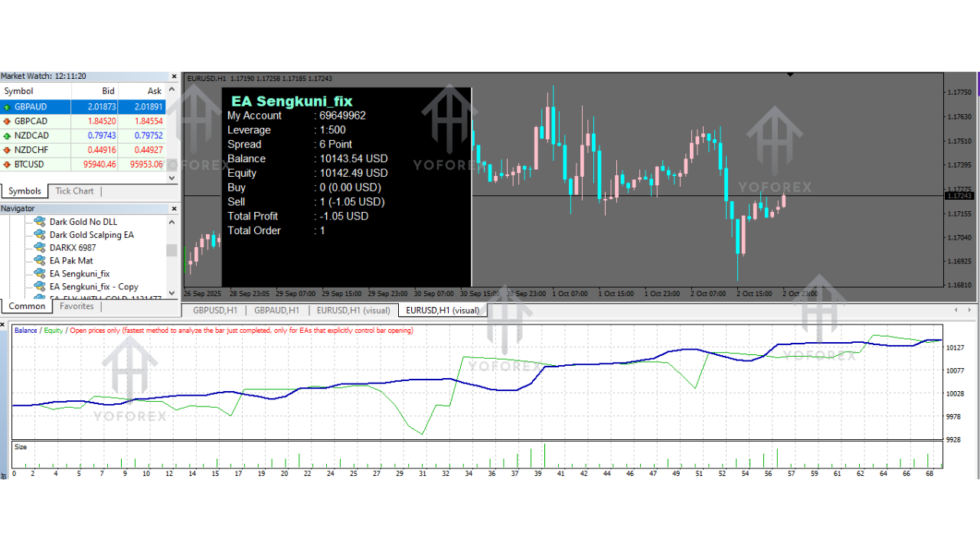Screen dimensions: 980x551
Task: Select EA Sengkuni_fix - Copy in Navigator
Action: 93,287
